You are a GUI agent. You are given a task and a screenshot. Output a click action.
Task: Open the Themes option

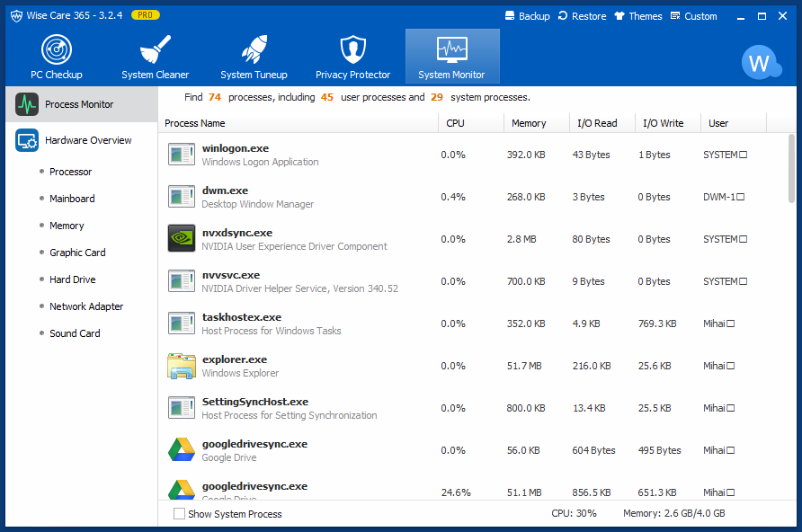pyautogui.click(x=638, y=16)
